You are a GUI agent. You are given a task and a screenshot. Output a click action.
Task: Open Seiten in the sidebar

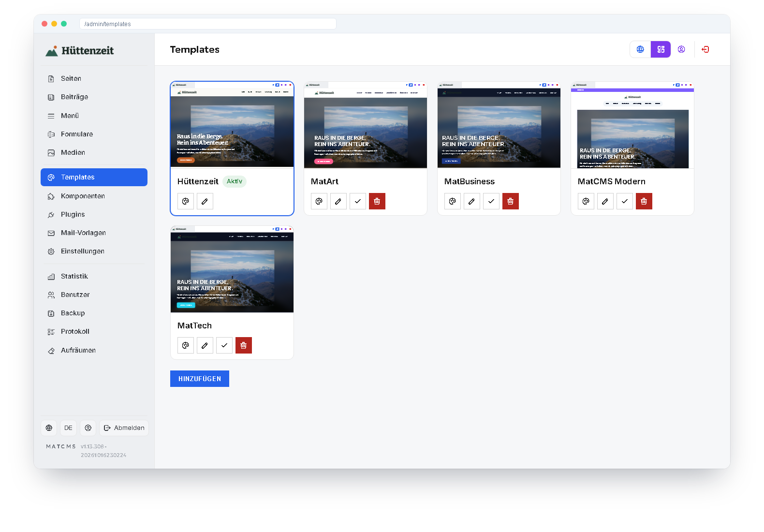(94, 78)
